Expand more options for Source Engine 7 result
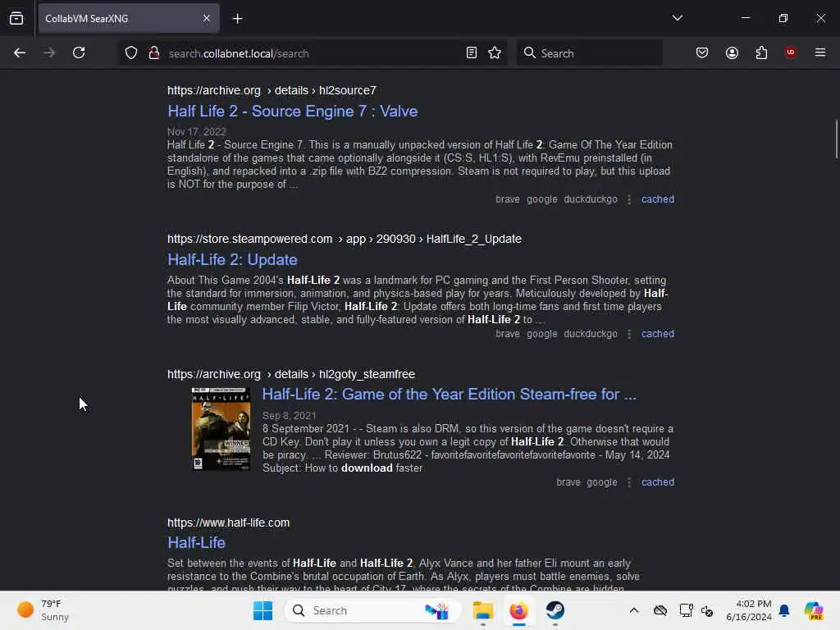 click(629, 199)
